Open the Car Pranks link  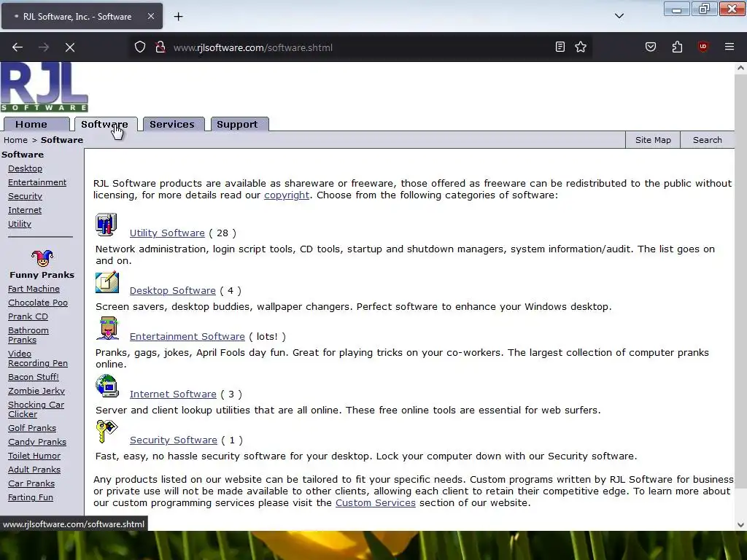[x=31, y=483]
